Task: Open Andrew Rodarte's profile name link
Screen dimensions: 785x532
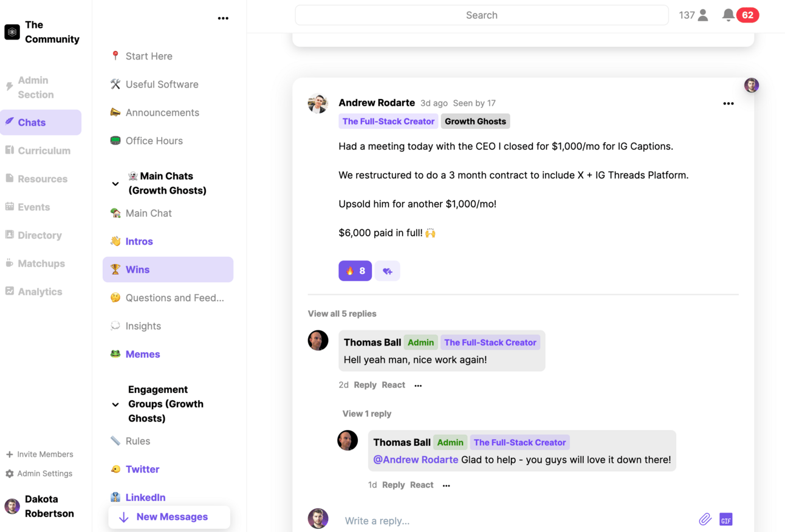Action: coord(377,103)
